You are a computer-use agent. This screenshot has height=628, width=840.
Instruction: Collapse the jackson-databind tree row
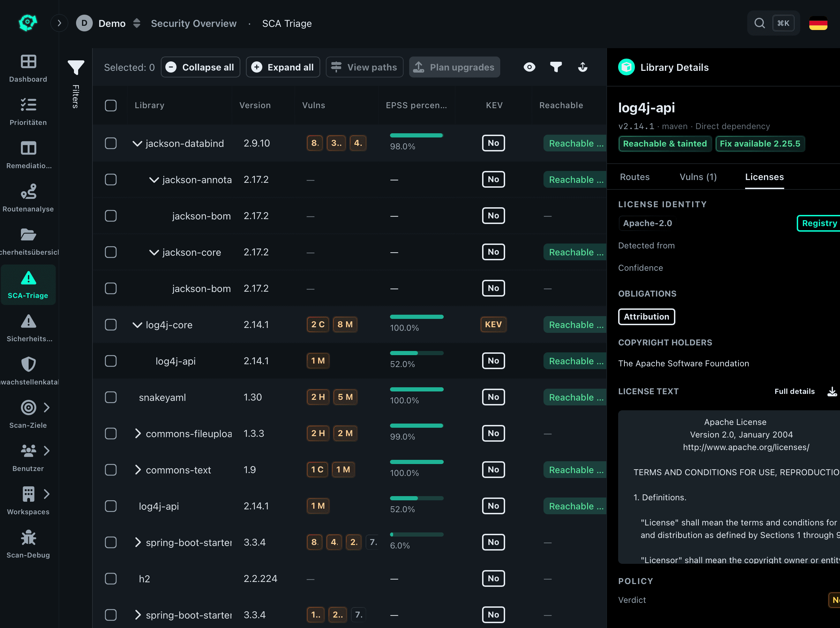(137, 144)
